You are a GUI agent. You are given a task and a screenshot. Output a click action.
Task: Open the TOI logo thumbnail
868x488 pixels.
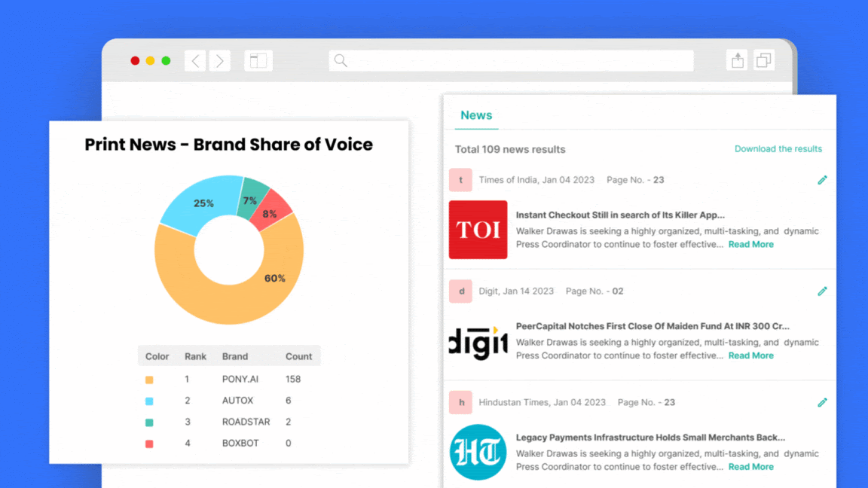tap(478, 230)
